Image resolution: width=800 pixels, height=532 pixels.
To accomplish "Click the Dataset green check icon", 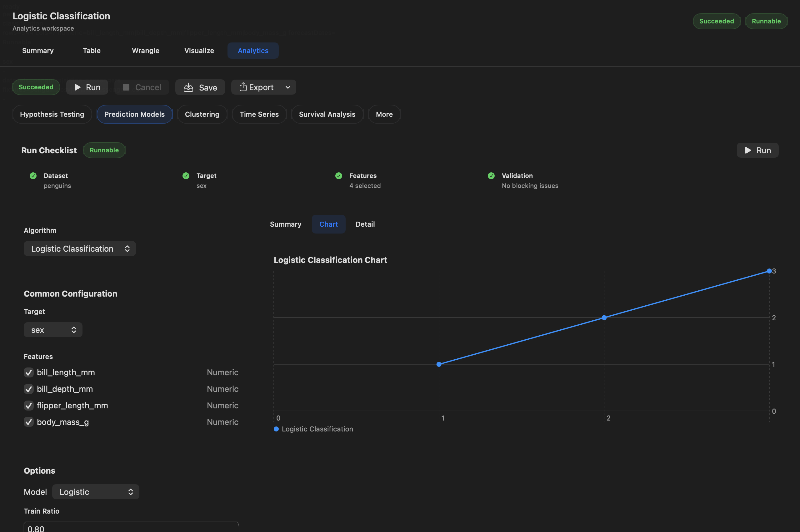I will pos(33,176).
